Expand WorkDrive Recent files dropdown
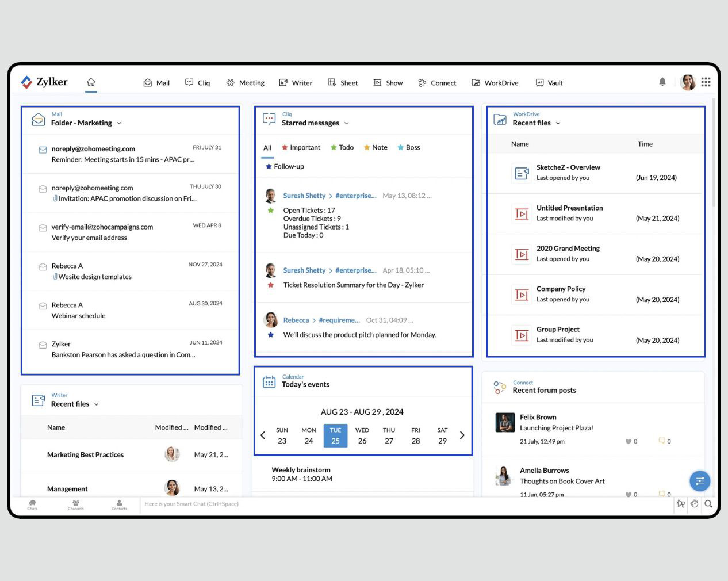The height and width of the screenshot is (581, 728). [558, 123]
